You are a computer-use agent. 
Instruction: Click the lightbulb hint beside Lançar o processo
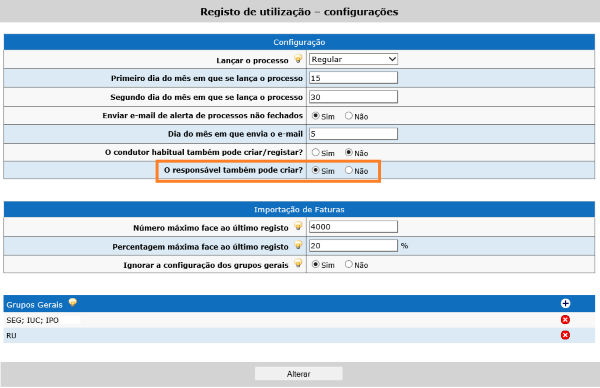(x=298, y=59)
